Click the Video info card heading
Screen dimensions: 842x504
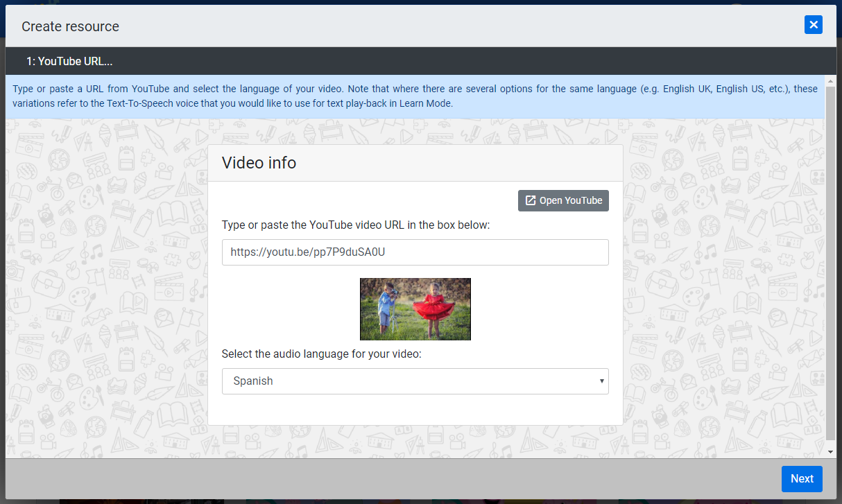pyautogui.click(x=259, y=163)
